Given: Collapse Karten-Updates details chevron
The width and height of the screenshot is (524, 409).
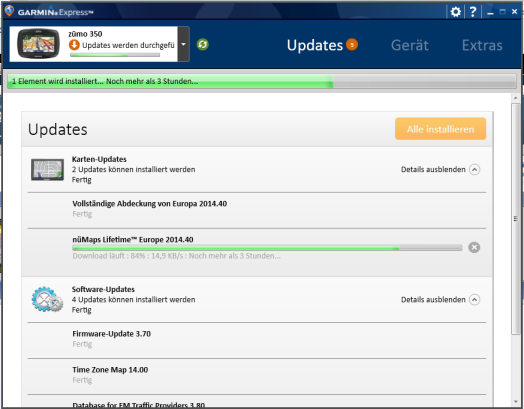Looking at the screenshot, I should tap(474, 169).
